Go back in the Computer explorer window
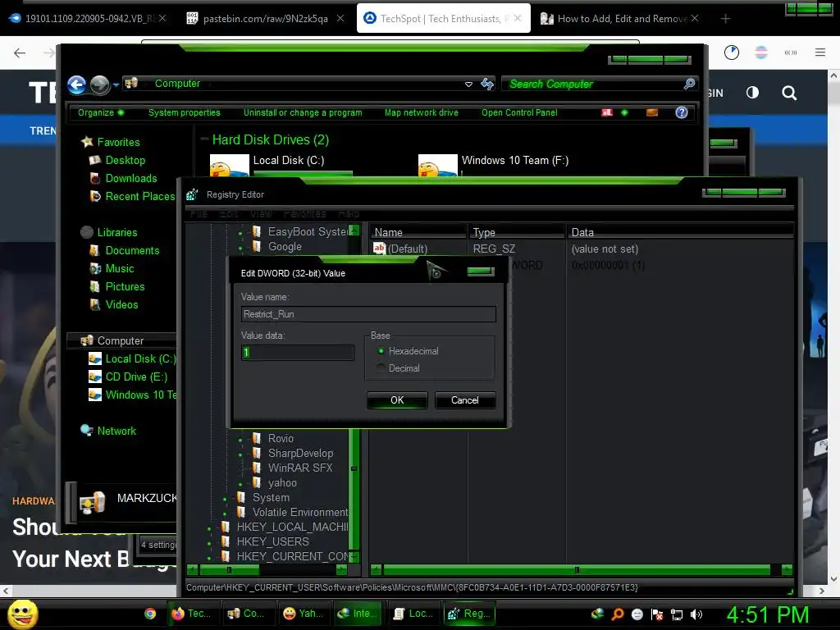This screenshot has height=630, width=840. click(x=76, y=84)
